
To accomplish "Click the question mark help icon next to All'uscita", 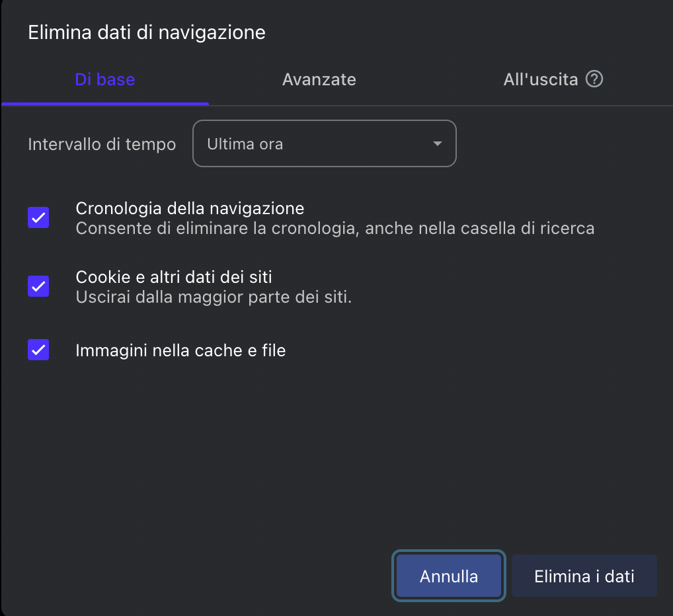I will pos(596,79).
